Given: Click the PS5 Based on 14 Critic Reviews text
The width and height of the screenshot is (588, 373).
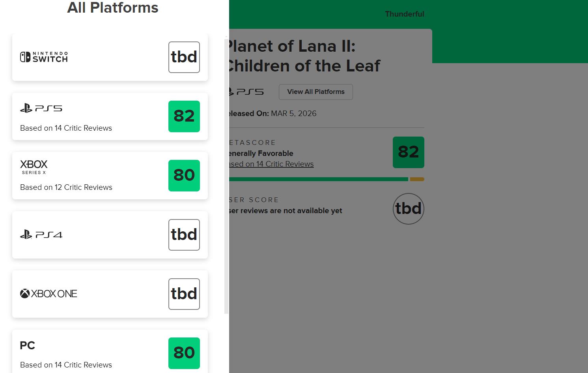Looking at the screenshot, I should (x=66, y=128).
